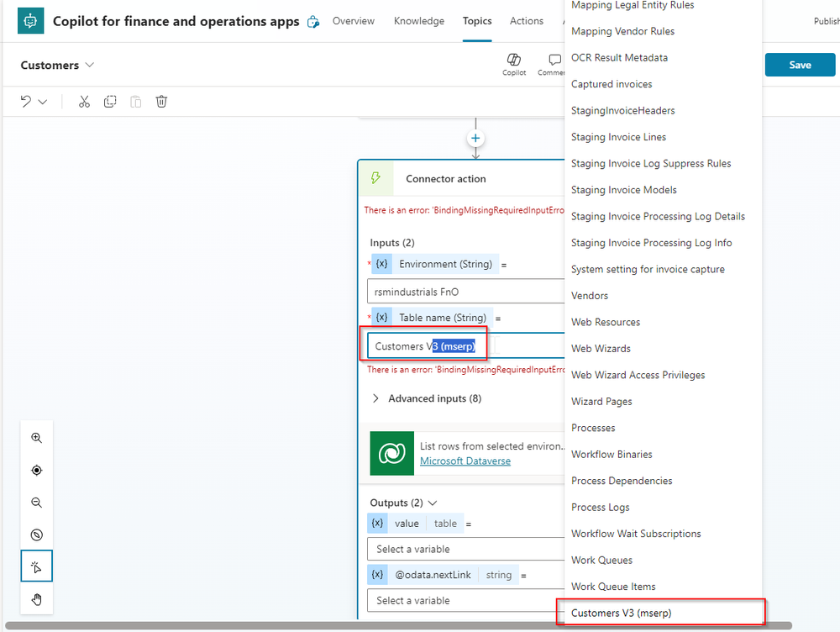Choose the hand pan tool icon

[x=36, y=598]
